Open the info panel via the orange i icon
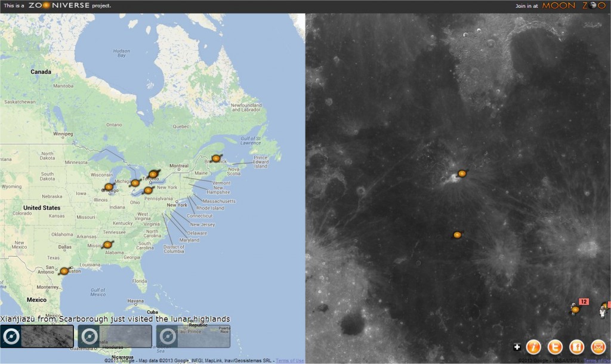The image size is (611, 364). click(x=534, y=346)
